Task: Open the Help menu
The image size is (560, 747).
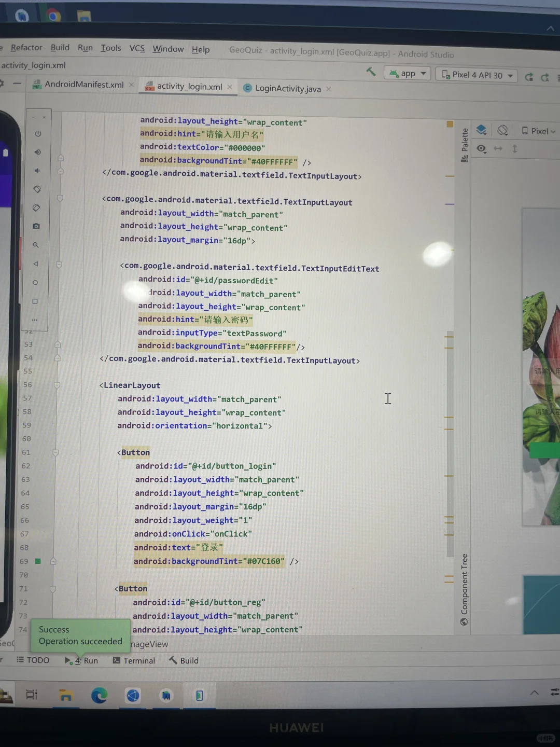Action: coord(201,49)
